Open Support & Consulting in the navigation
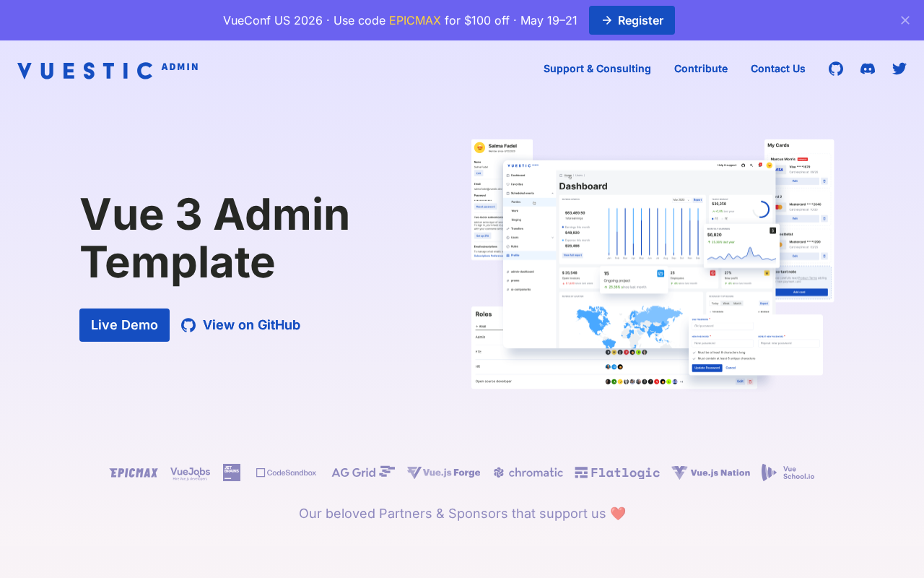Screen dimensions: 924x578 (597, 69)
